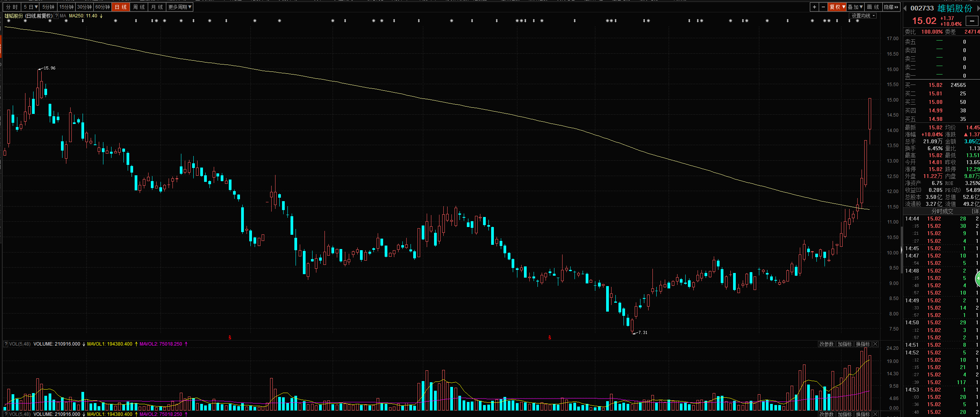Click the 14:53 trade tick row

(941, 390)
